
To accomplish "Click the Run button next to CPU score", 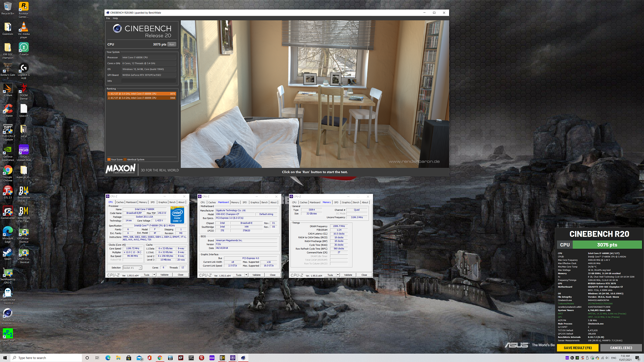I will pos(172,44).
